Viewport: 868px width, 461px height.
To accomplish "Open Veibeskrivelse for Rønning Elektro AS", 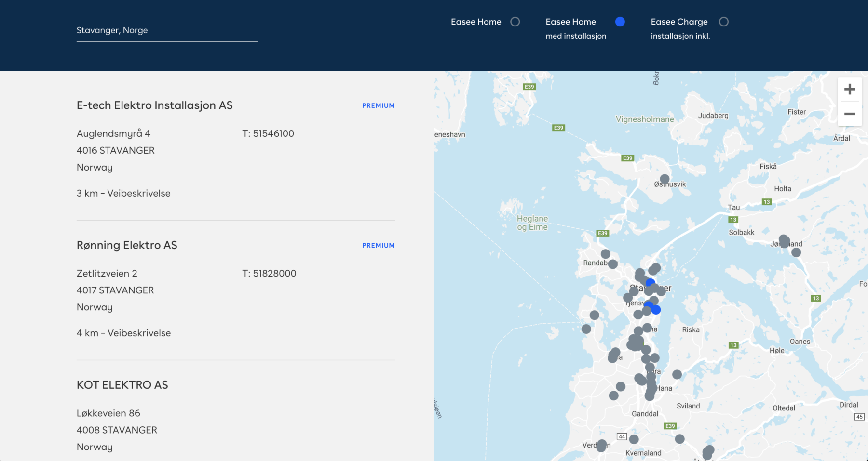I will click(139, 333).
